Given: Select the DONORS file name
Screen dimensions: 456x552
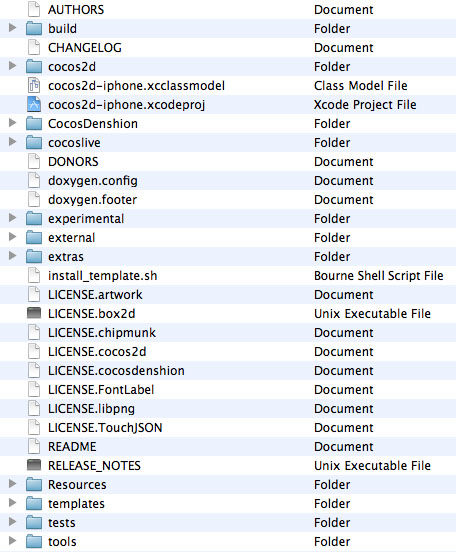Looking at the screenshot, I should tap(73, 162).
